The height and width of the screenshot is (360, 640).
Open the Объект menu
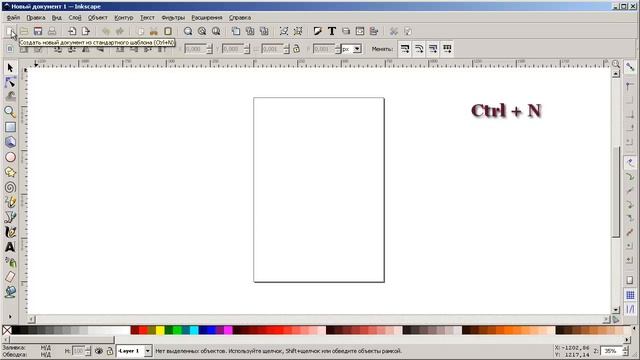pos(98,18)
